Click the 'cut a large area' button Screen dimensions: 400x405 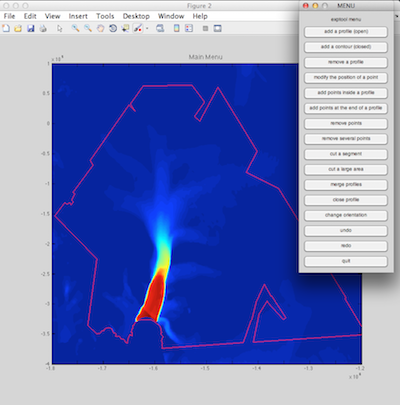346,170
